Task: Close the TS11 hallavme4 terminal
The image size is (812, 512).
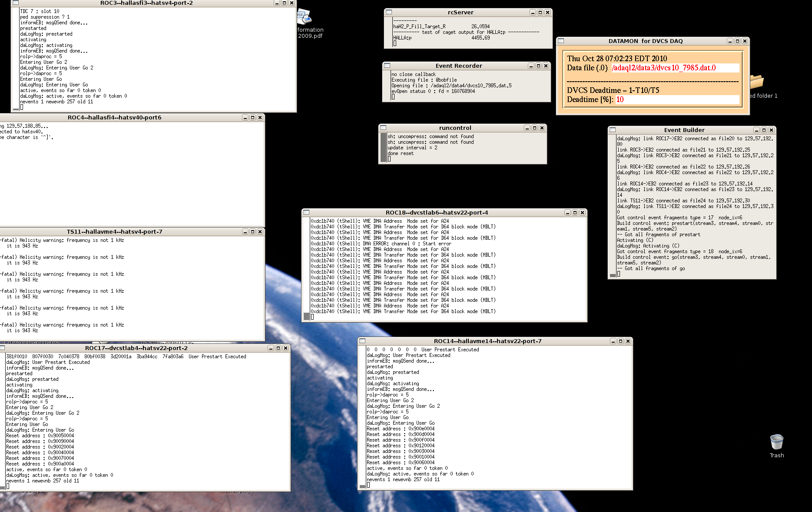Action: [260, 232]
